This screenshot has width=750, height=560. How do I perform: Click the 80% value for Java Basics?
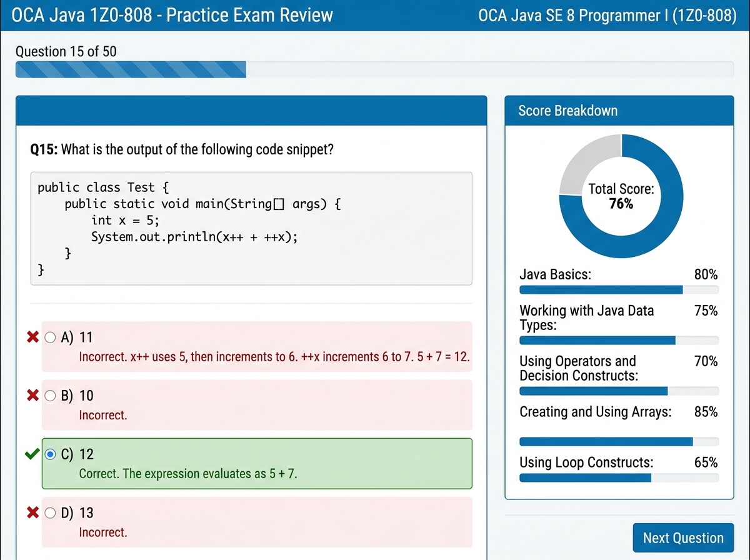coord(706,274)
